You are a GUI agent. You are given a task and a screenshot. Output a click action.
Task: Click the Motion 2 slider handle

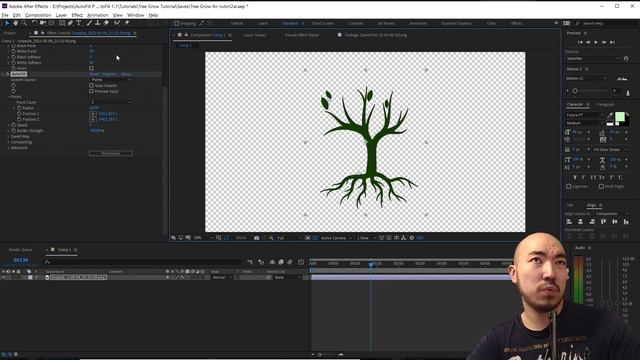tap(575, 91)
